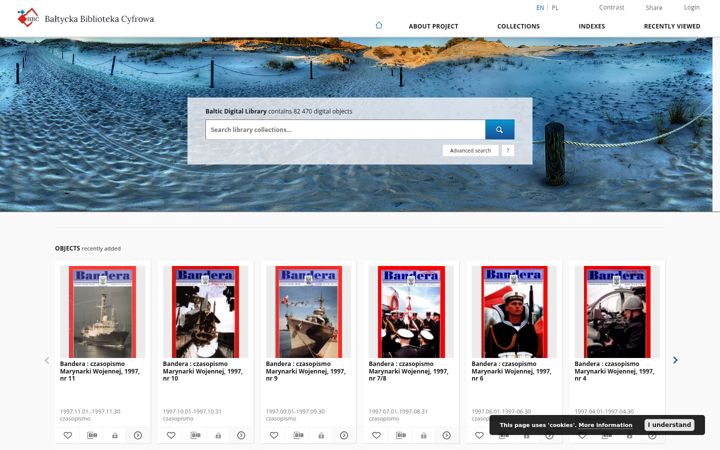Click date text 1997.07.01-1997.08.31

[x=398, y=411]
